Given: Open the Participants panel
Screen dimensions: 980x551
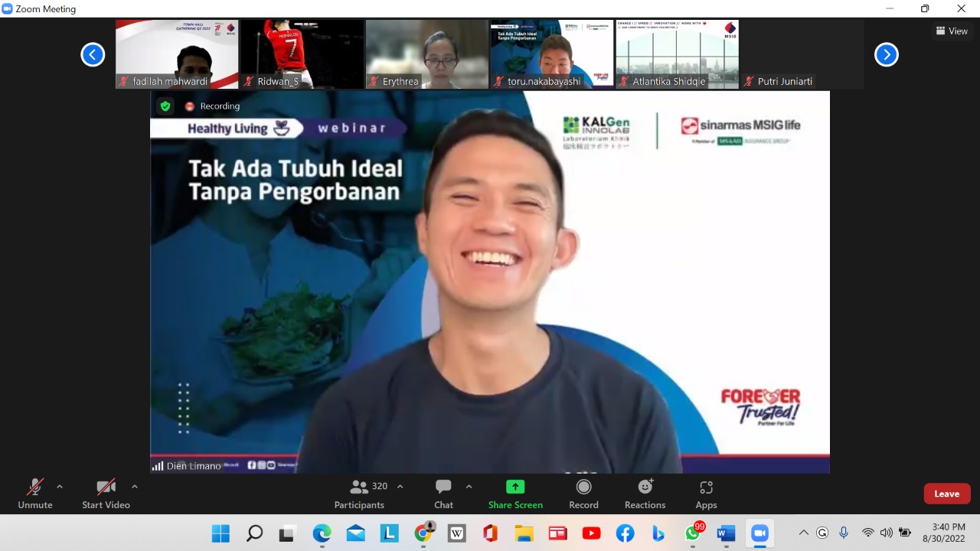Looking at the screenshot, I should (x=359, y=494).
